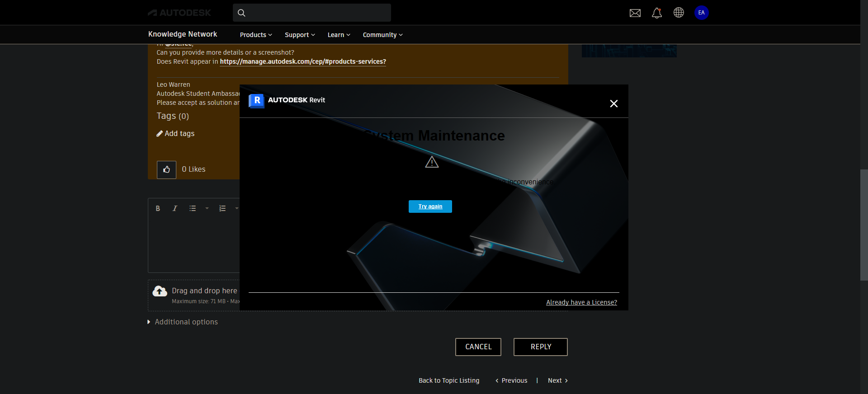This screenshot has width=868, height=394.
Task: Go Back to Topic Listing
Action: pyautogui.click(x=449, y=380)
